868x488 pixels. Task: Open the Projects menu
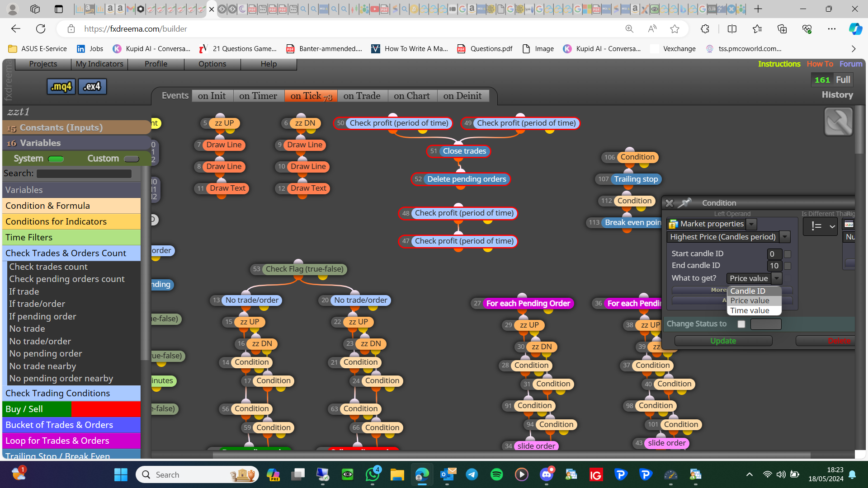43,64
